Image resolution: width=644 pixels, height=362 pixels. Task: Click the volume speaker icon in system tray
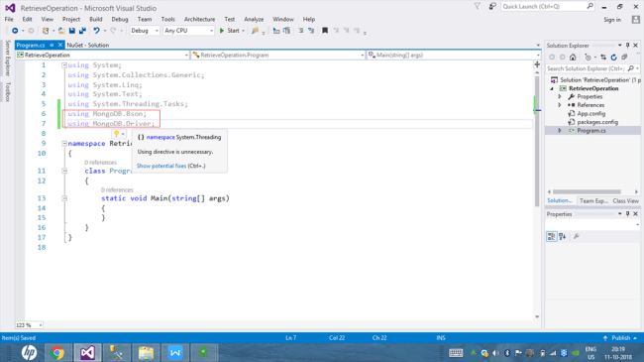coord(496,353)
